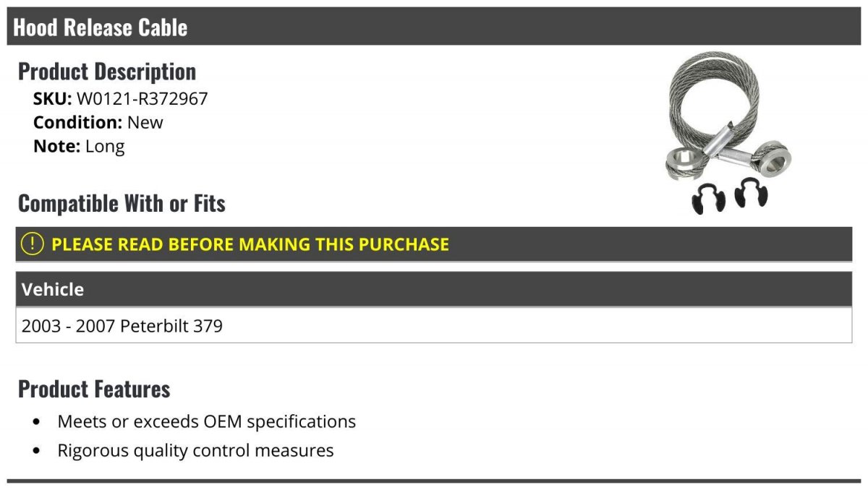
Task: Select the Hood Release Cable title bar
Action: [x=434, y=27]
